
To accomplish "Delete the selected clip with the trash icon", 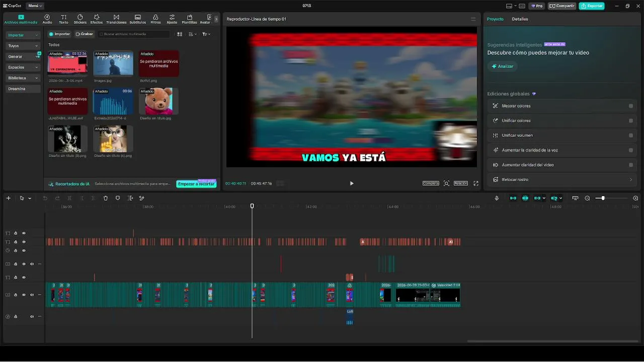I will (x=106, y=198).
